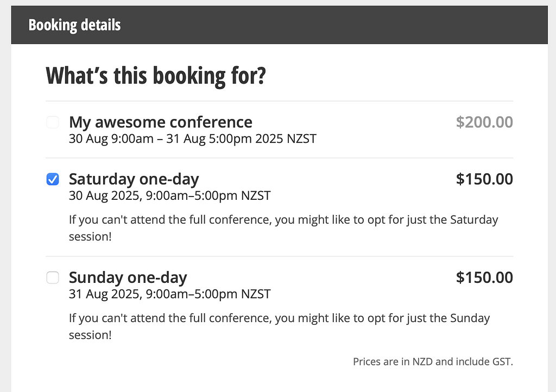The width and height of the screenshot is (556, 392).
Task: Click the "What's this booking for?" heading
Action: [x=156, y=76]
